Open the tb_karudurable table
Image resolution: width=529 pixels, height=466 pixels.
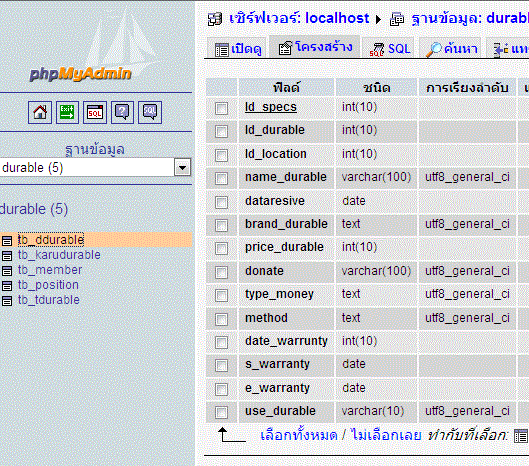pos(59,255)
